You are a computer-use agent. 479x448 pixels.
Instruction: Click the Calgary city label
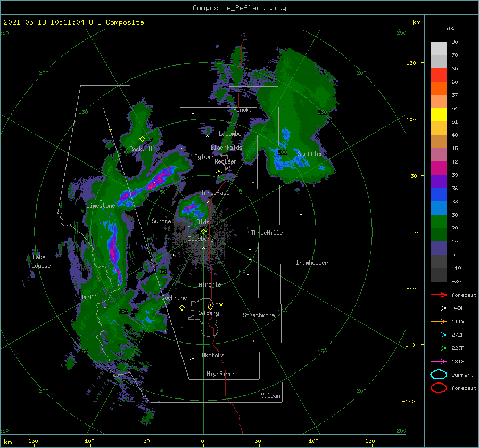[x=208, y=313]
